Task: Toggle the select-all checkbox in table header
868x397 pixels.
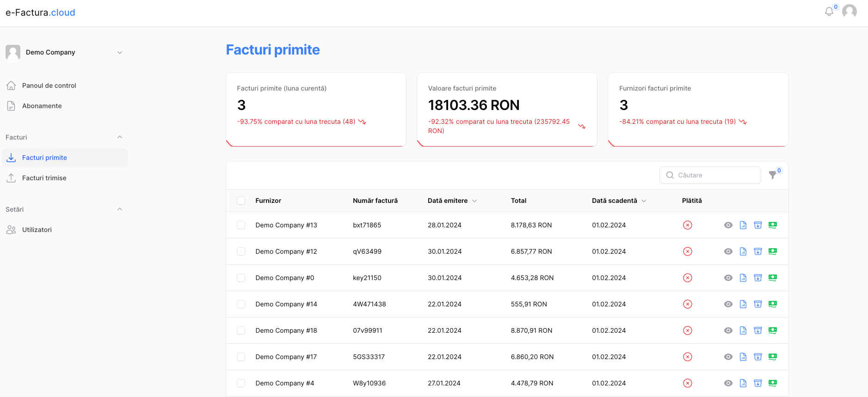Action: click(x=241, y=201)
